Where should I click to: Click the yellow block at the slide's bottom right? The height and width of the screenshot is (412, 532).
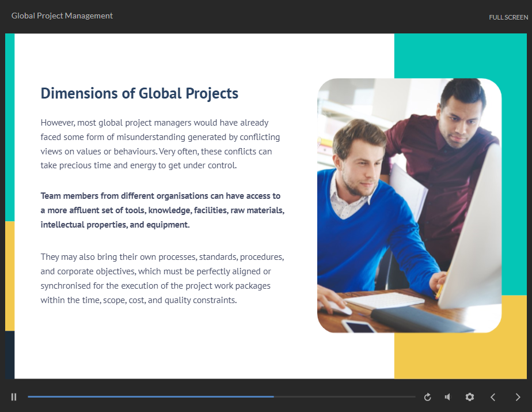461,357
